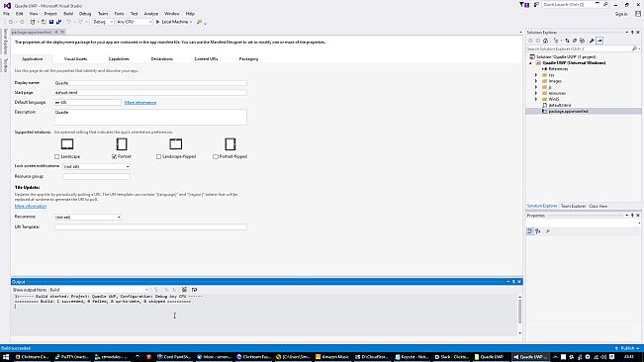Expand the css folder in Solution Explorer
644x362 pixels.
point(536,75)
